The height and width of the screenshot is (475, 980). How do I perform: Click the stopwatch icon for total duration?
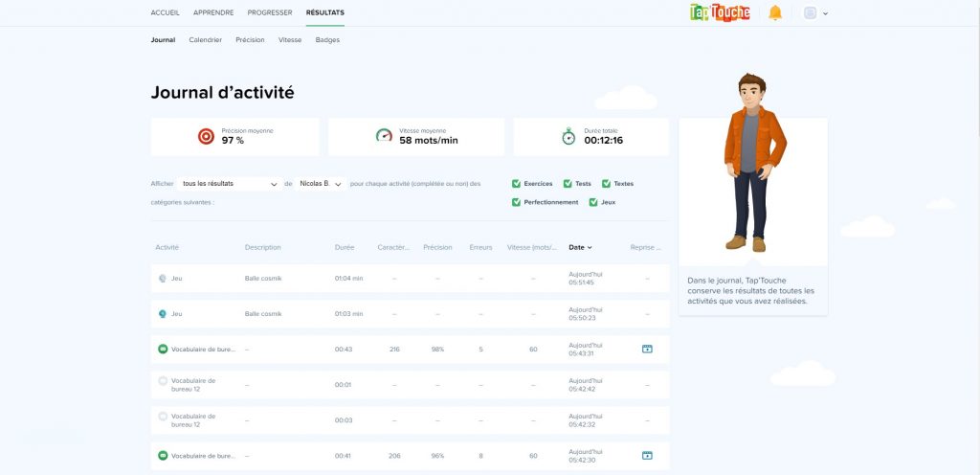568,136
